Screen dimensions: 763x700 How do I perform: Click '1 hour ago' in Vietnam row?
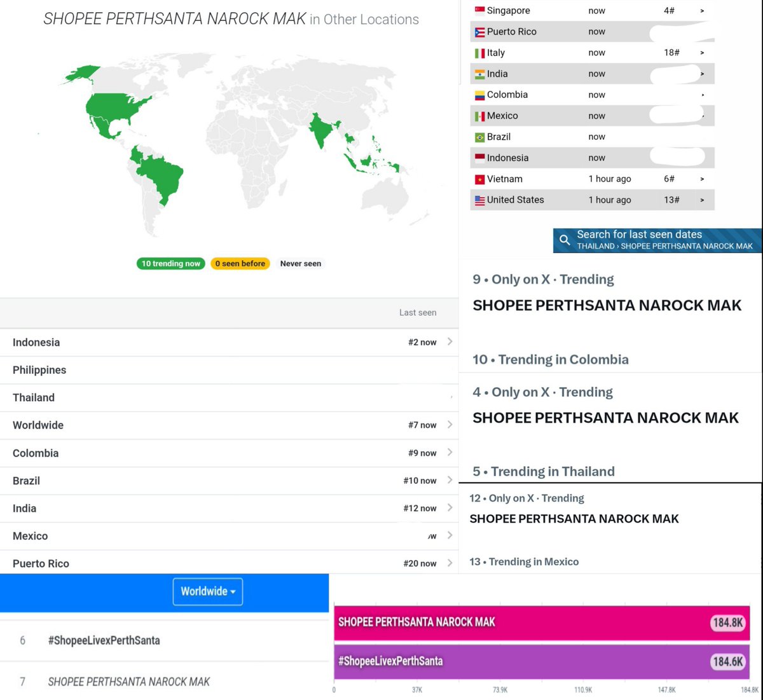pos(610,179)
